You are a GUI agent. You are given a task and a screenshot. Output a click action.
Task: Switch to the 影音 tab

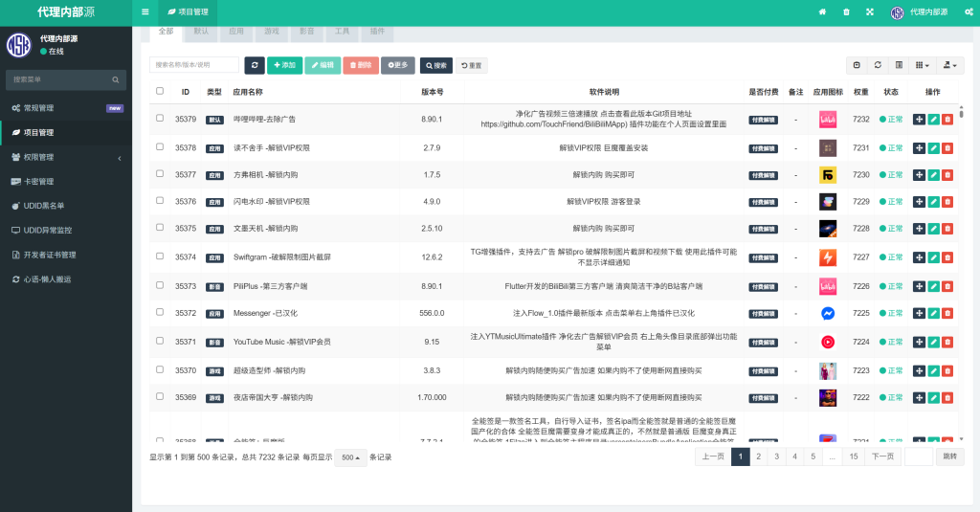(307, 32)
